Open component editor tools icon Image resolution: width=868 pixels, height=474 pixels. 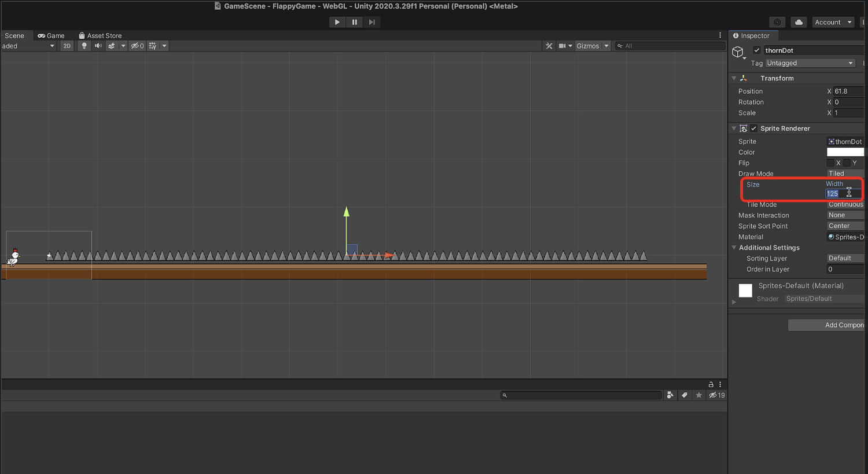pos(549,46)
